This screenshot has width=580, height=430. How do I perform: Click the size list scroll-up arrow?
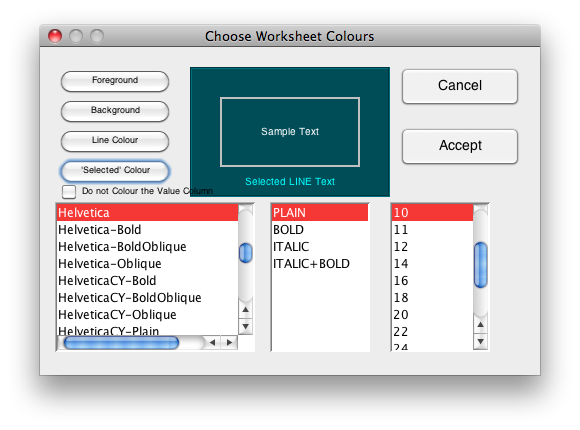480,325
